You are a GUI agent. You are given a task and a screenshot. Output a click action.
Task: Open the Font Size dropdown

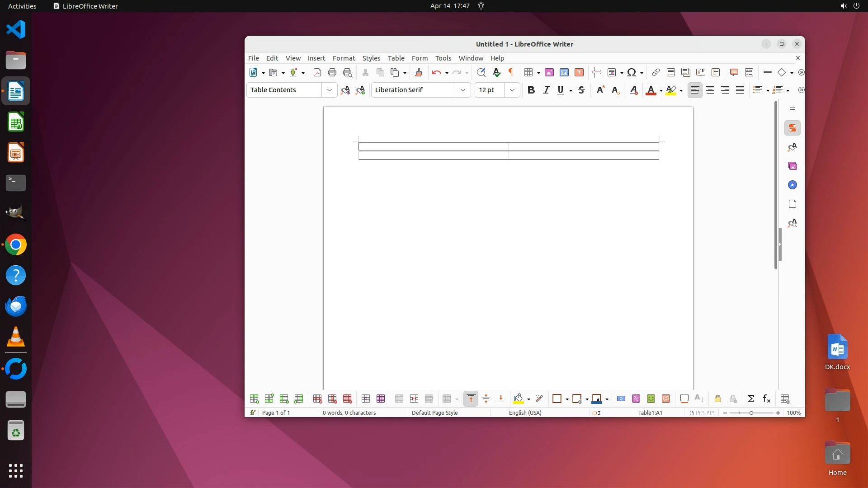pyautogui.click(x=512, y=90)
